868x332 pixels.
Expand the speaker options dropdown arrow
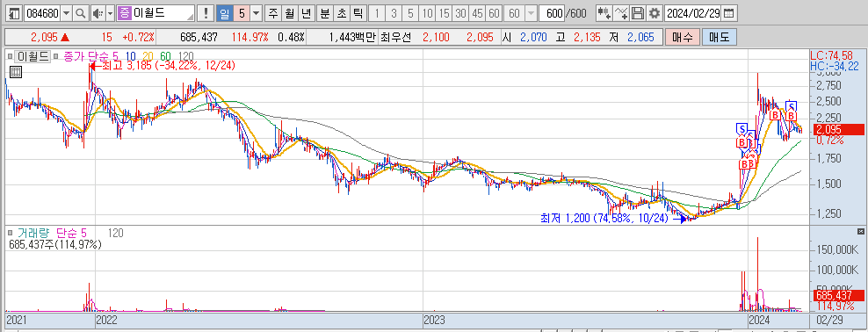click(110, 12)
